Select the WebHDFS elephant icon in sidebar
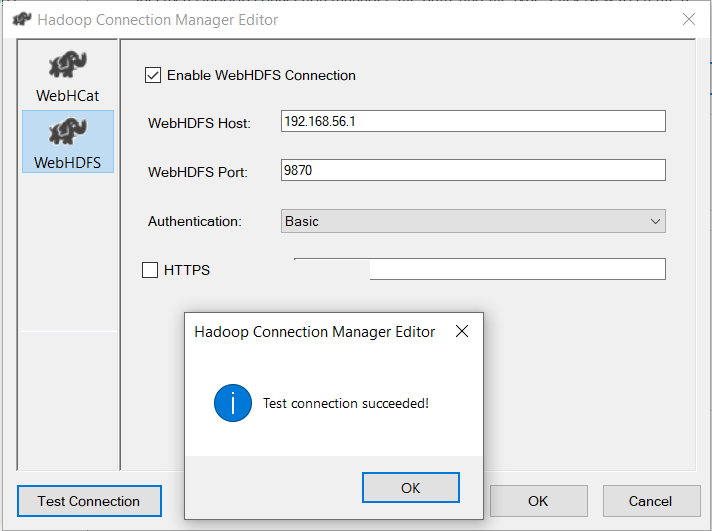Viewport: 712px width, 531px height. tap(67, 131)
